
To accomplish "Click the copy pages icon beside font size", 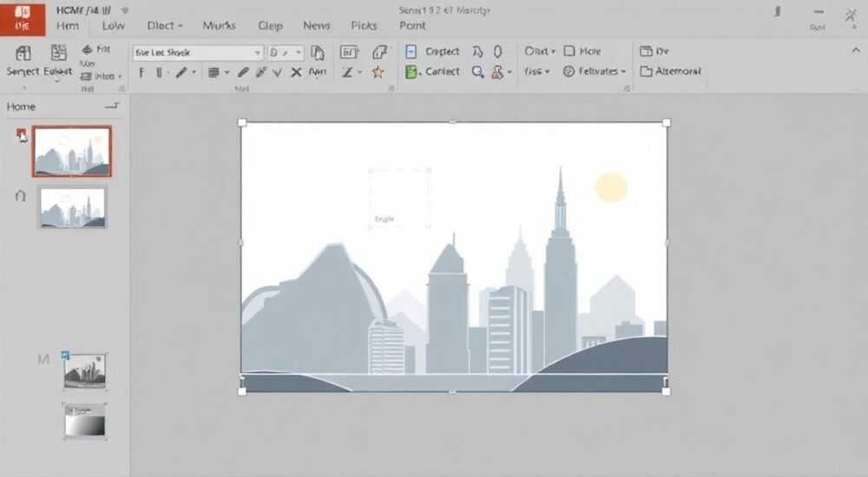I will (x=318, y=53).
